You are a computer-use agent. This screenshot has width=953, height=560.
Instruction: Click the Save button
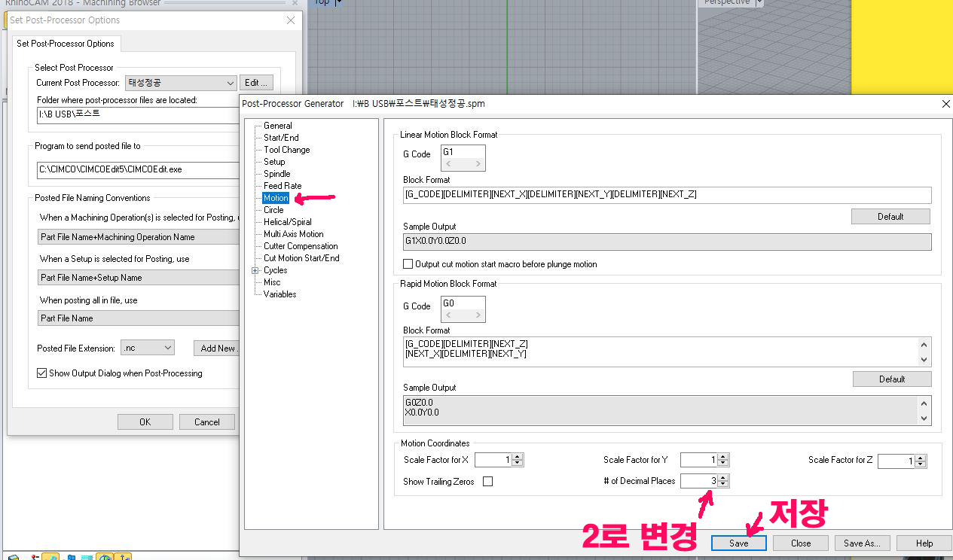(x=738, y=543)
